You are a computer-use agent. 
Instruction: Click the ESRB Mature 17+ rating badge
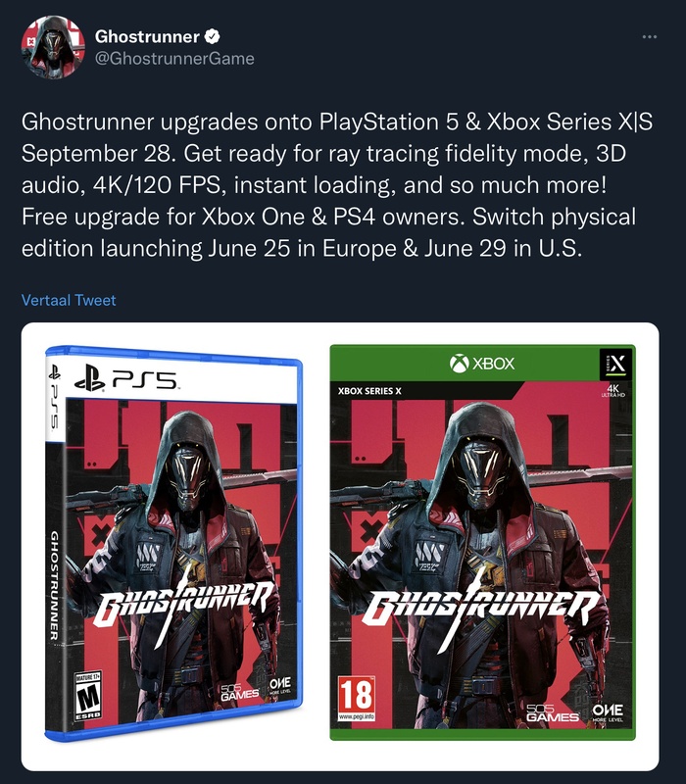pyautogui.click(x=87, y=696)
